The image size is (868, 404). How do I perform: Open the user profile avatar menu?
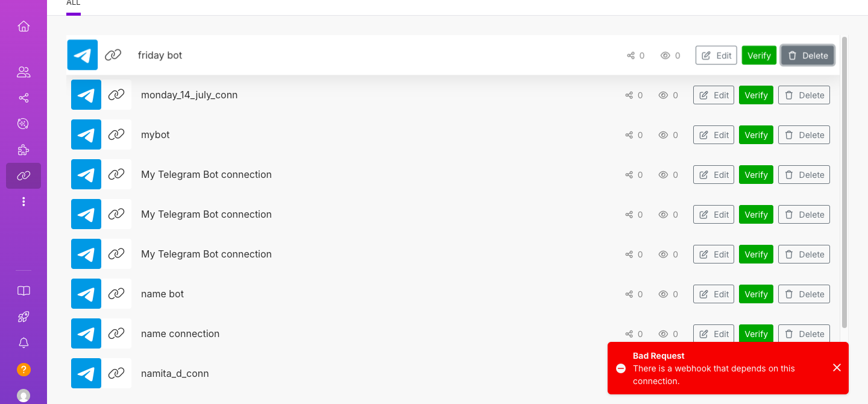[24, 396]
